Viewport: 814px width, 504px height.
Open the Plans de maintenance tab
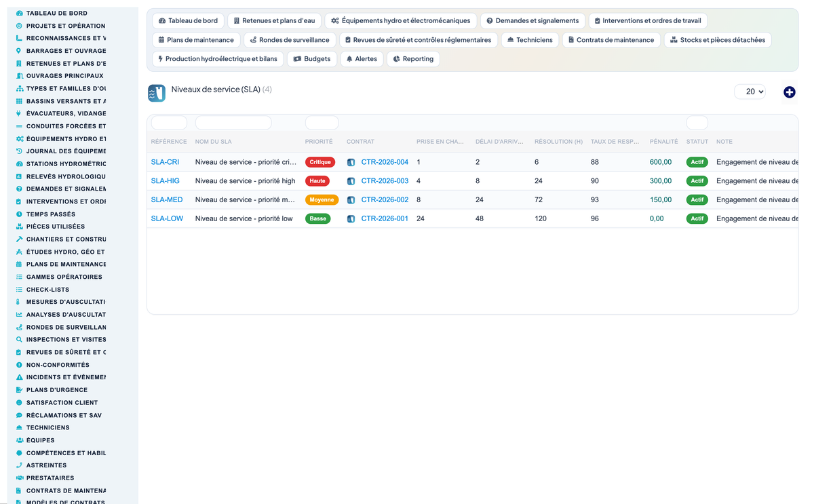point(196,40)
